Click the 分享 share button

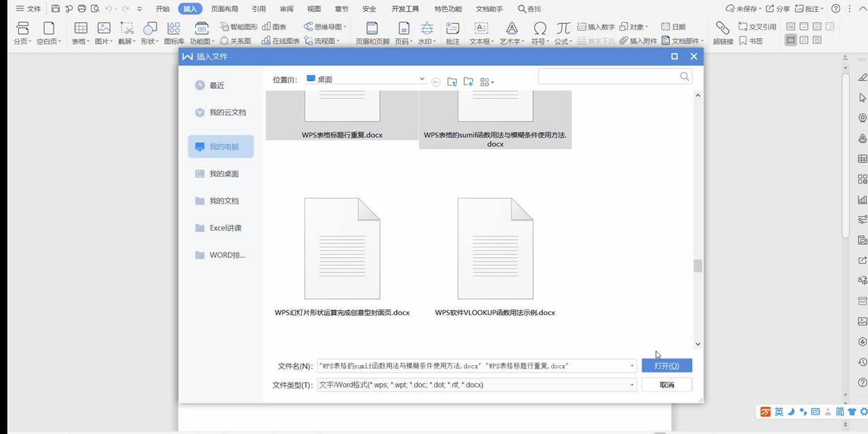click(x=778, y=9)
